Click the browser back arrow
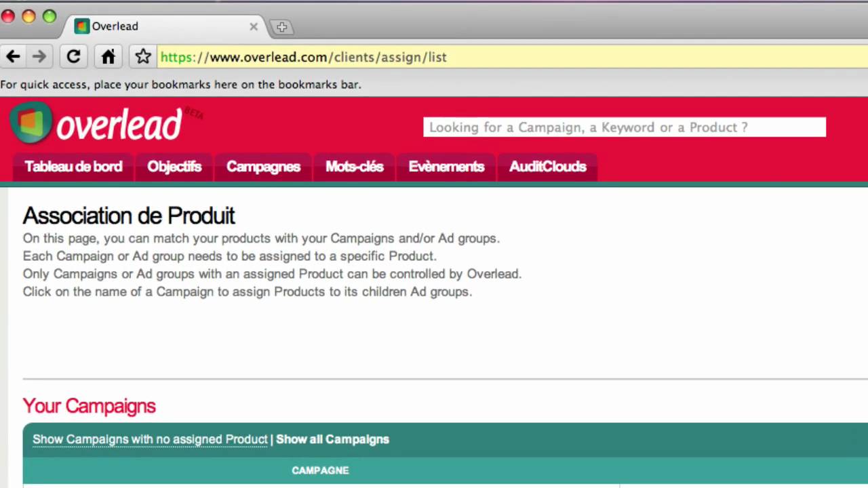The image size is (868, 488). [x=13, y=57]
